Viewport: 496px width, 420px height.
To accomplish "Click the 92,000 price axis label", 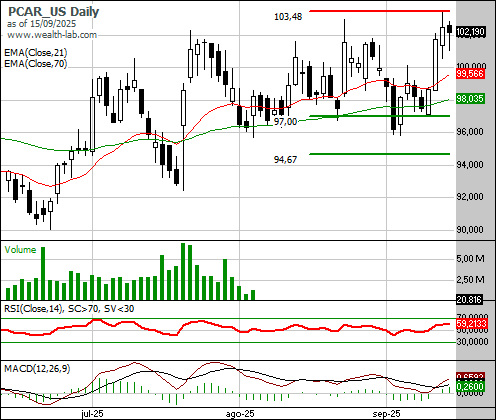I will point(470,197).
